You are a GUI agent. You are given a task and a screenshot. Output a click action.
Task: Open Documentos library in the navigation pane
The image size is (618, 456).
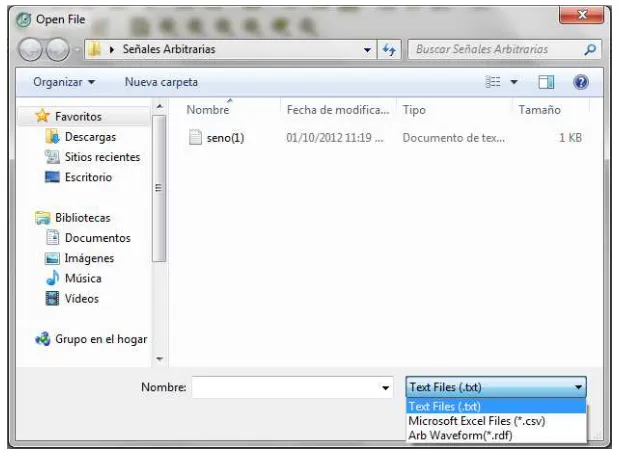(98, 238)
